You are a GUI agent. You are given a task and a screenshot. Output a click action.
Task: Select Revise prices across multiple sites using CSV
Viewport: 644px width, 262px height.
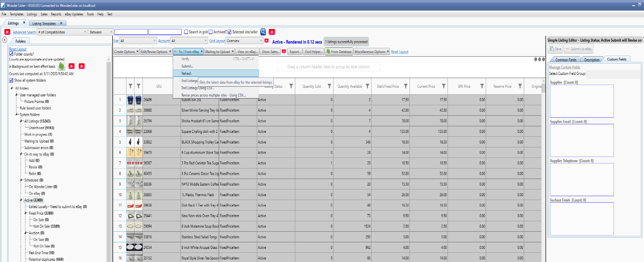pyautogui.click(x=216, y=95)
